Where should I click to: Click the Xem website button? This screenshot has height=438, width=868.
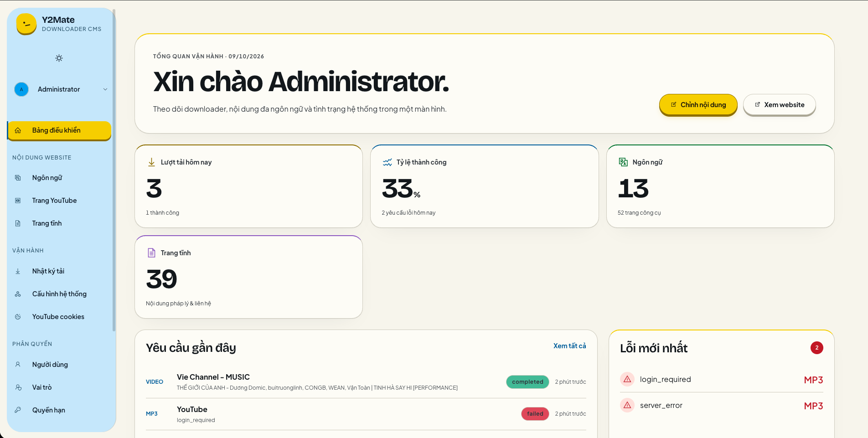pyautogui.click(x=779, y=105)
